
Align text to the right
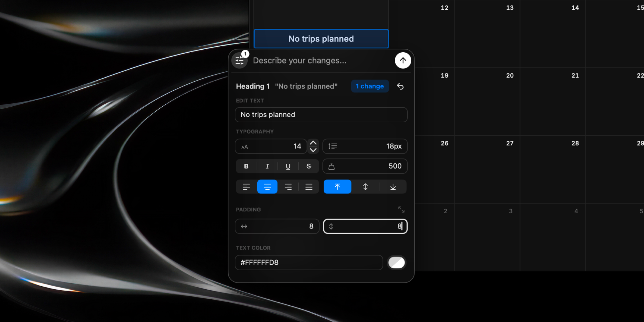coord(288,187)
